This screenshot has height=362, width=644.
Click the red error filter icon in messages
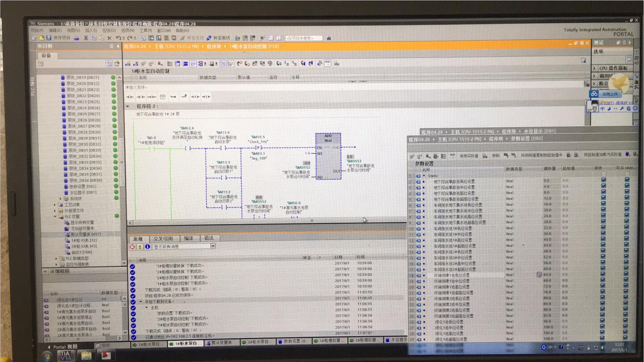pos(133,247)
